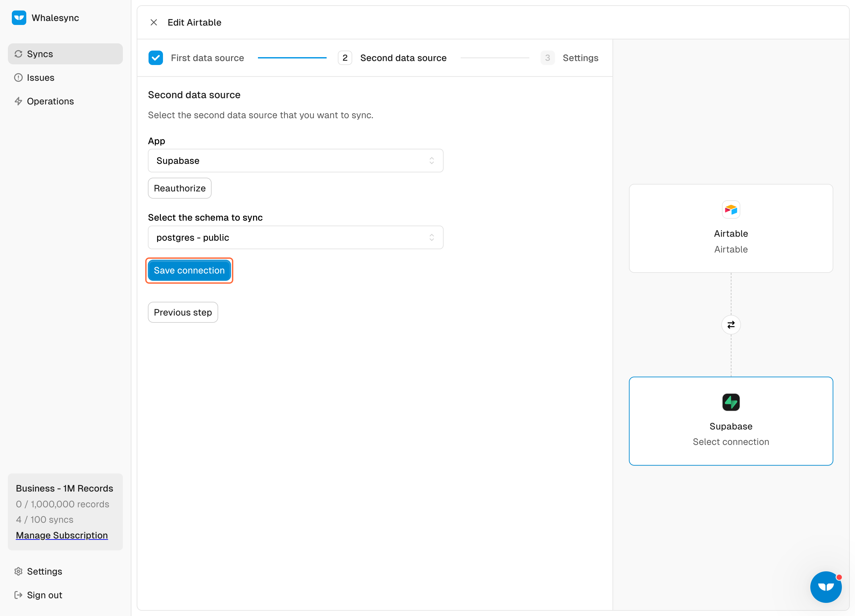Viewport: 855px width, 616px height.
Task: Click the step 2 number badge
Action: 345,58
